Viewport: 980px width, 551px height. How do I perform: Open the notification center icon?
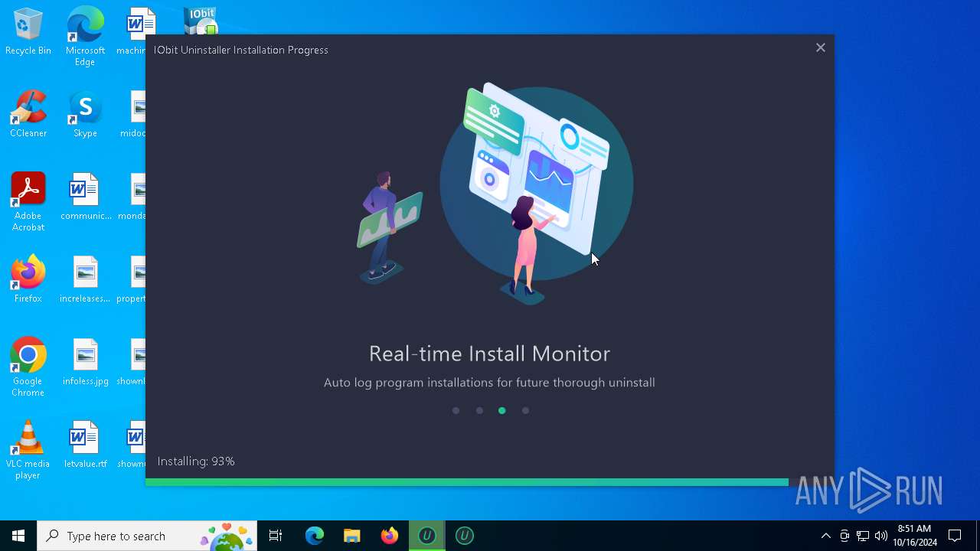tap(955, 536)
